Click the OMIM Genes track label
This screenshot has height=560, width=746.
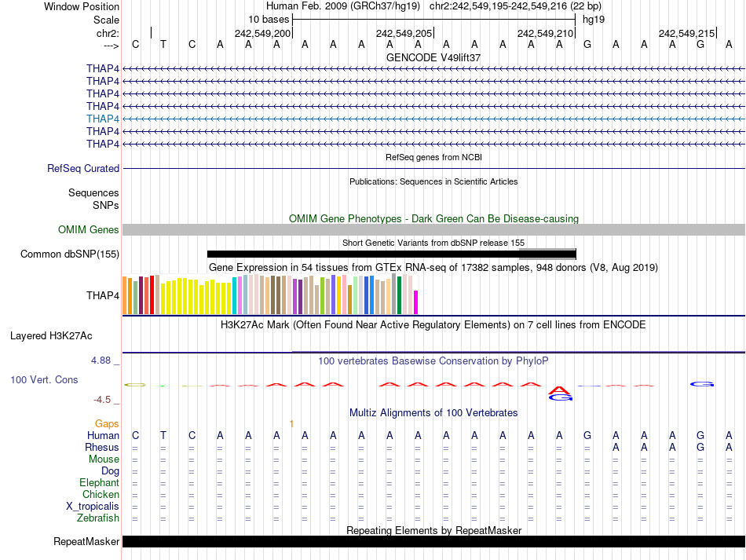pos(89,229)
